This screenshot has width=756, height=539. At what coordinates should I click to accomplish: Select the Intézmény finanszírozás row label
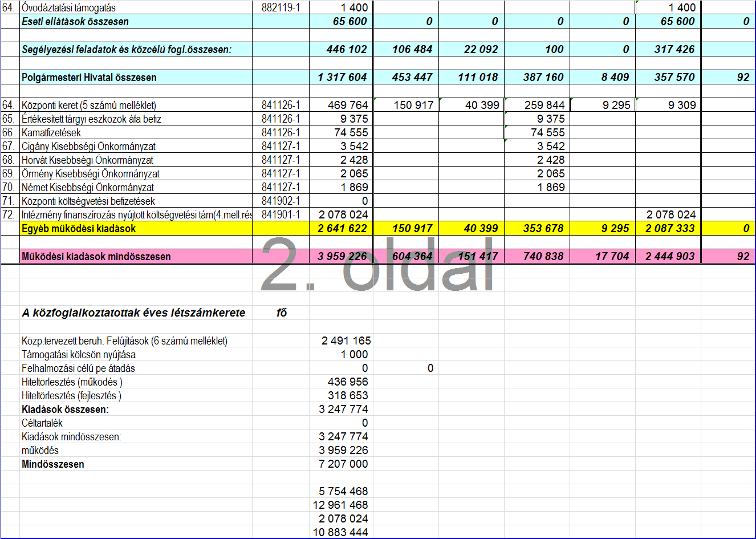[137, 214]
